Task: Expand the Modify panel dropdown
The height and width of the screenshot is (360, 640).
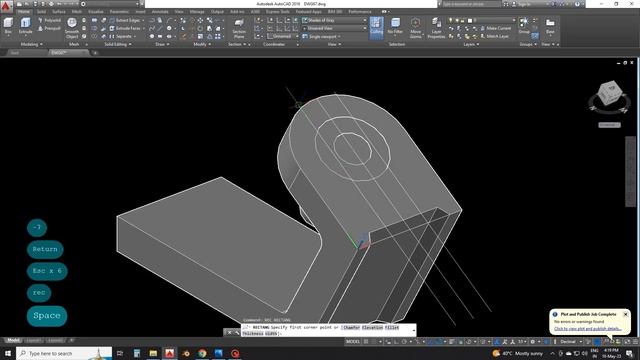Action: [x=202, y=44]
